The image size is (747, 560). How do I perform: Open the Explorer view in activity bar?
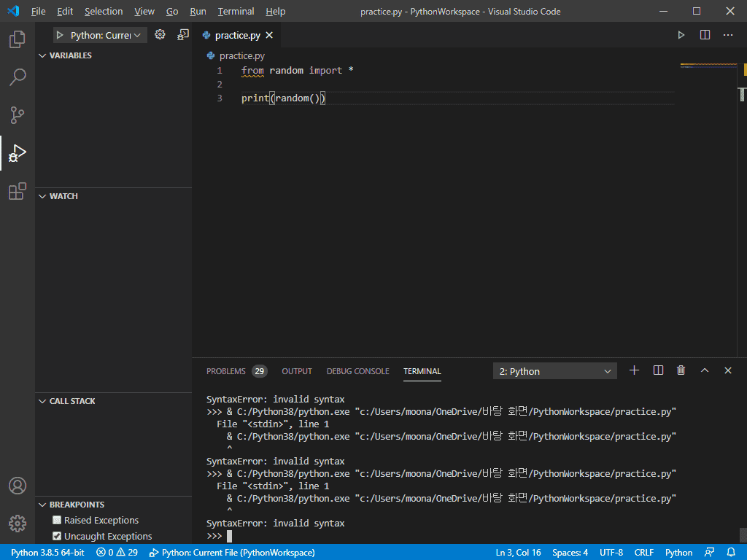[x=18, y=39]
